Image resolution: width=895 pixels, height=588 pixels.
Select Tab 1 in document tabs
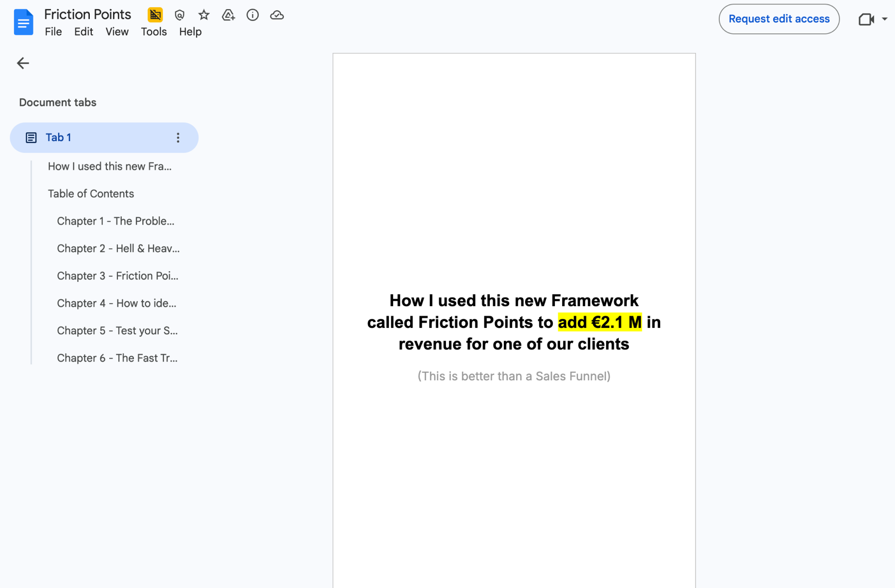pyautogui.click(x=104, y=138)
